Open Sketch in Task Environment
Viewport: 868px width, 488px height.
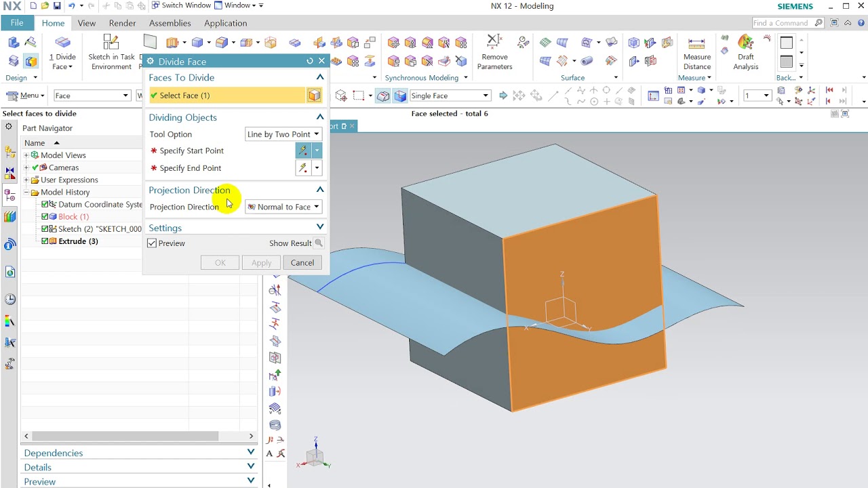(111, 53)
